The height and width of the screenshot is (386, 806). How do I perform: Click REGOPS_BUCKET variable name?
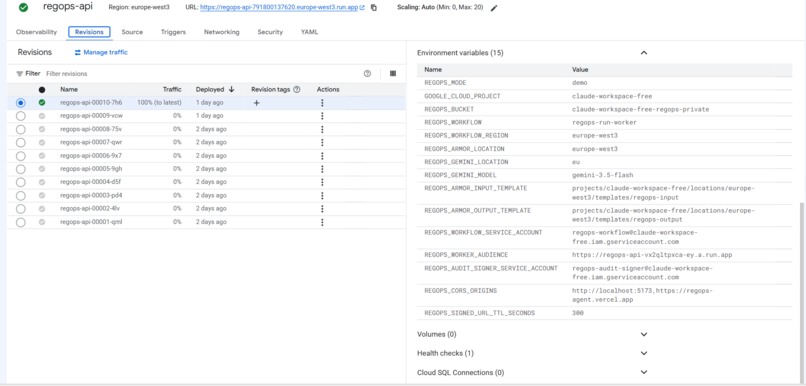(x=449, y=109)
